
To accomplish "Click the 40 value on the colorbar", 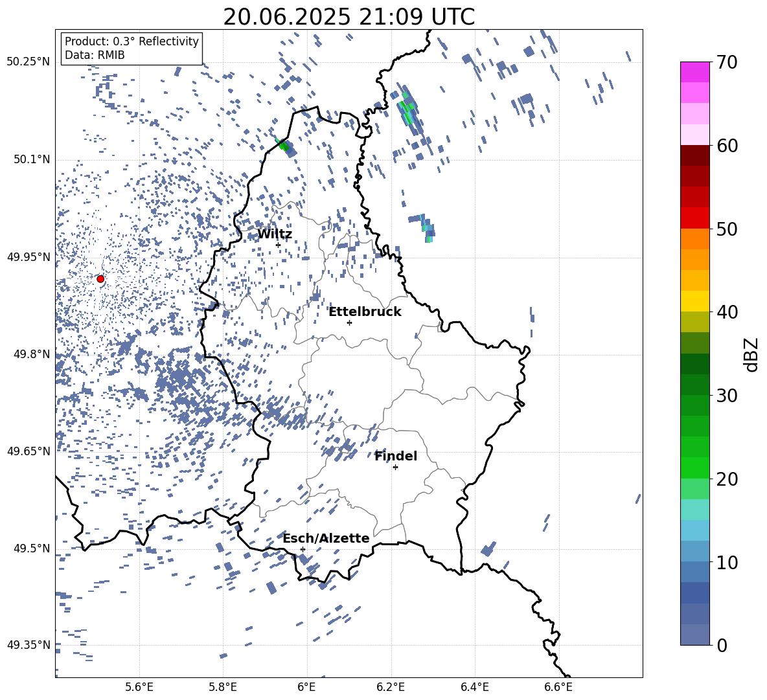I will coord(727,312).
